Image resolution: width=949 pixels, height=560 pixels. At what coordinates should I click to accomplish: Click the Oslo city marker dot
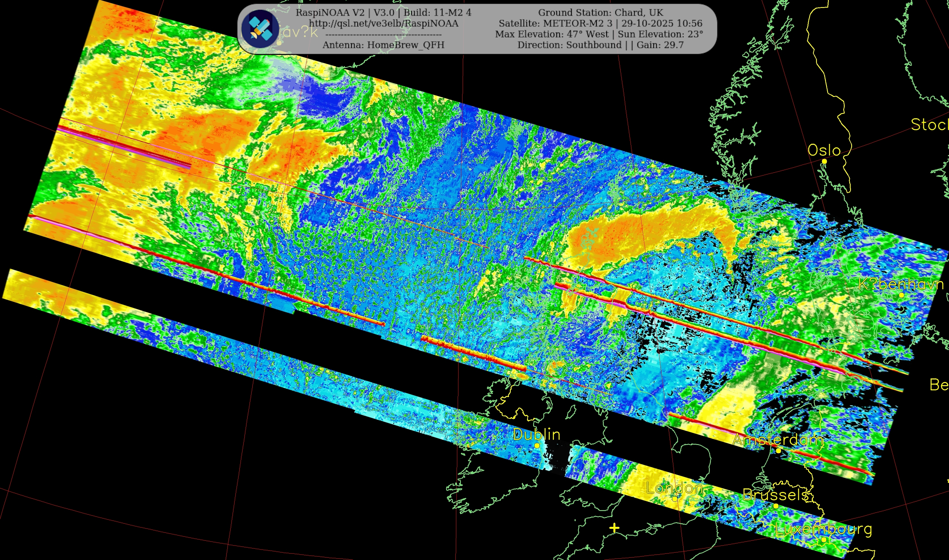(x=825, y=162)
